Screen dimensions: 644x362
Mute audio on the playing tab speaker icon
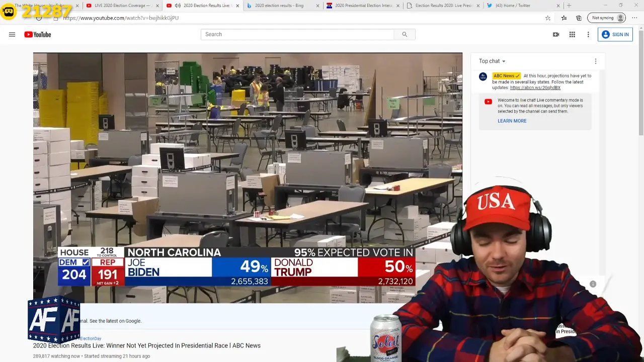tap(178, 6)
